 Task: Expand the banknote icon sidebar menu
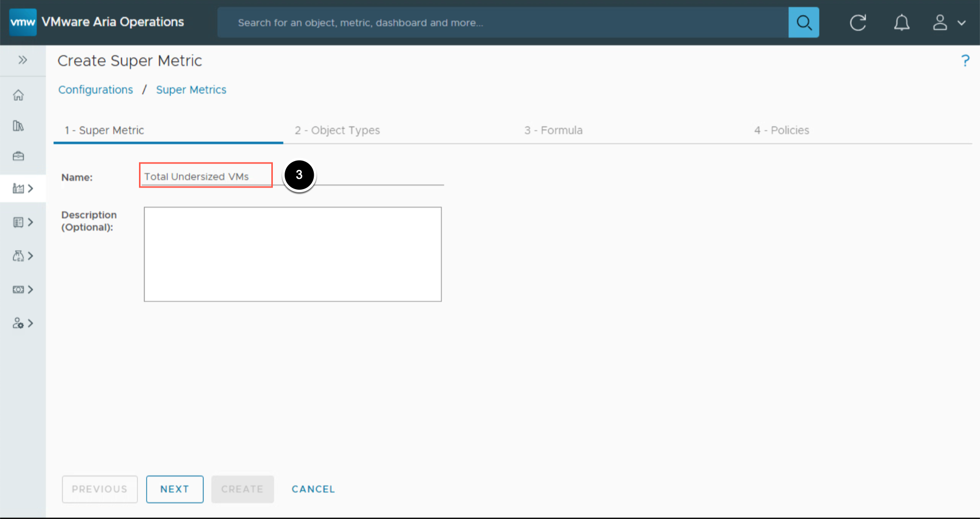(x=23, y=290)
